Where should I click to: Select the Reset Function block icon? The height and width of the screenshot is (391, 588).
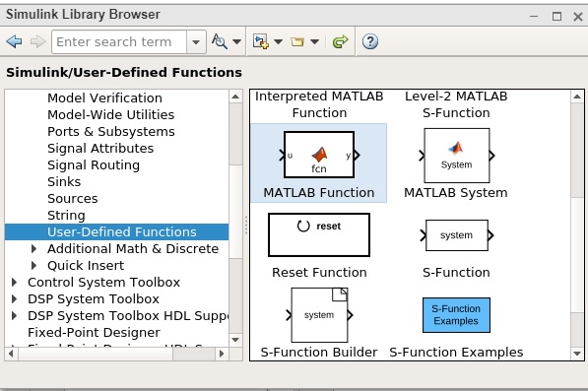pyautogui.click(x=319, y=235)
